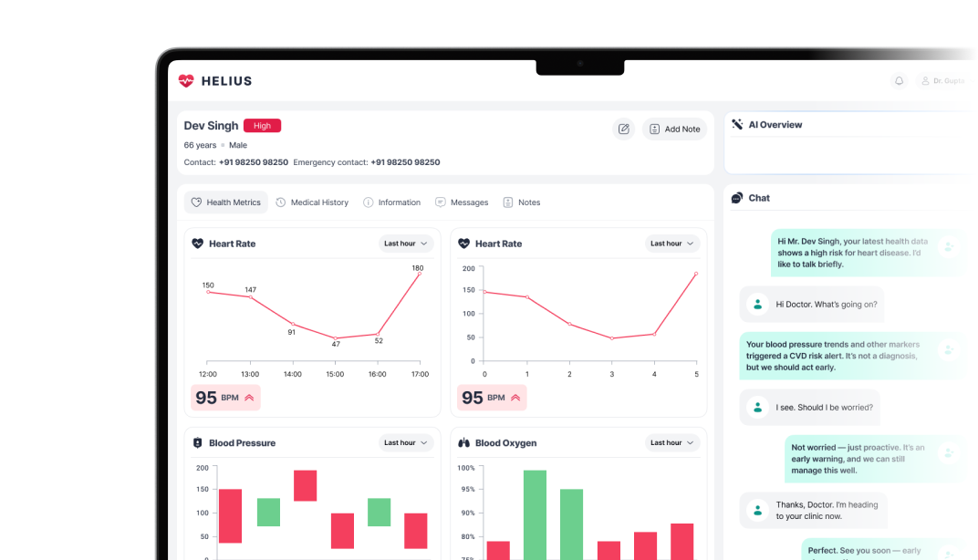
Task: Click the Chat panel speech bubble icon
Action: tap(737, 198)
